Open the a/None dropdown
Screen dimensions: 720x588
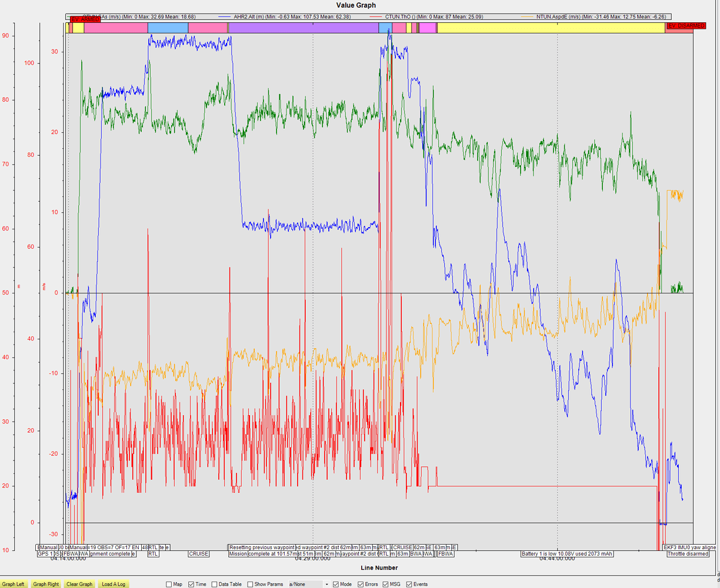(x=308, y=584)
